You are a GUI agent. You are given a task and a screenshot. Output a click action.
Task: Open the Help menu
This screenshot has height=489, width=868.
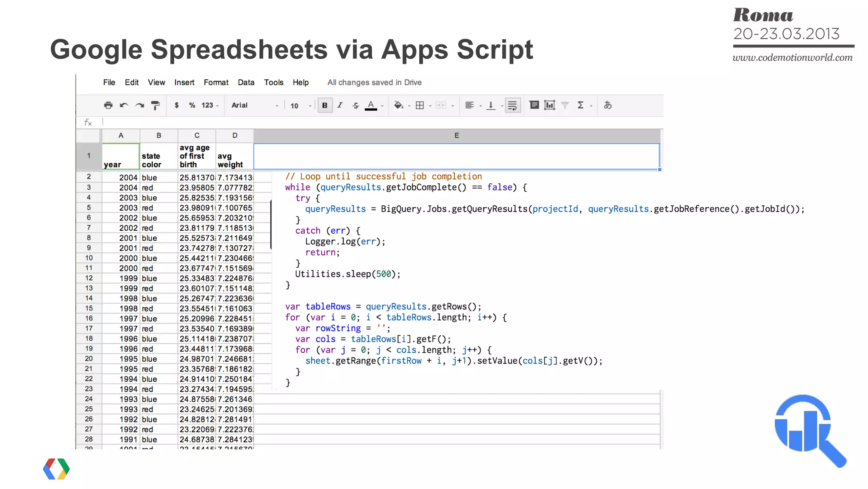coord(300,82)
